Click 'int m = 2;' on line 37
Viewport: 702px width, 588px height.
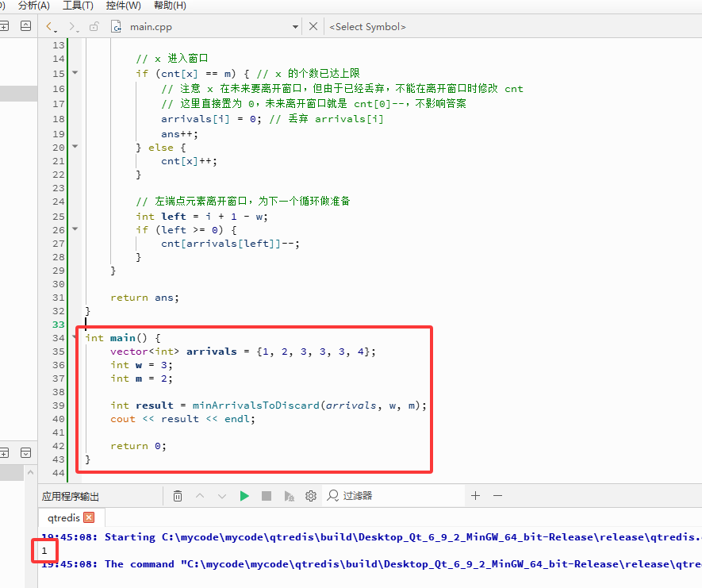click(x=141, y=379)
